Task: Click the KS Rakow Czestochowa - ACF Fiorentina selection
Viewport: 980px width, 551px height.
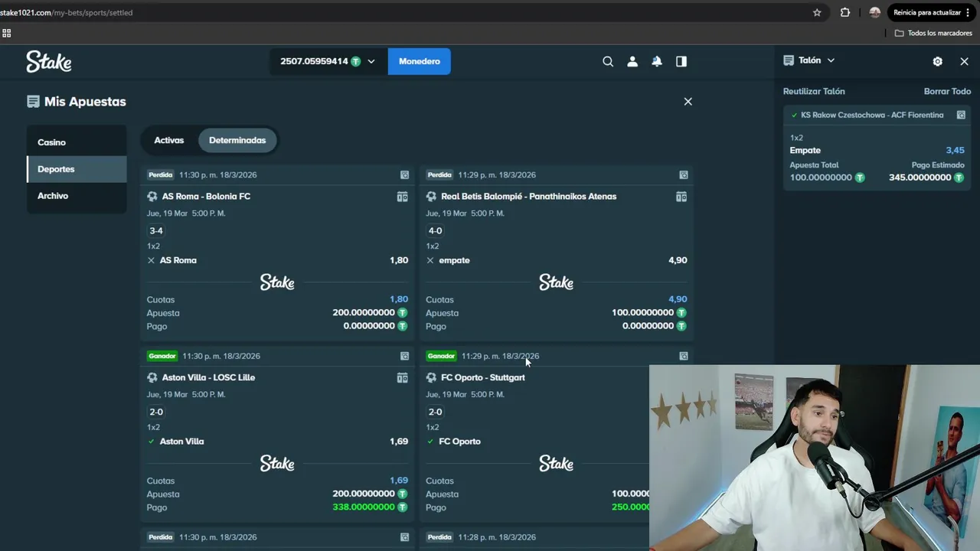Action: click(872, 115)
